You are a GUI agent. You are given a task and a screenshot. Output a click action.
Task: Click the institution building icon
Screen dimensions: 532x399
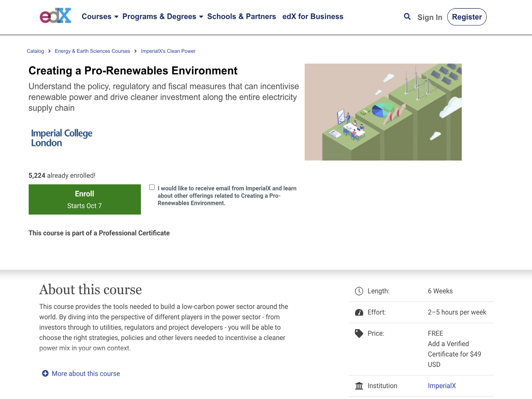(x=359, y=386)
